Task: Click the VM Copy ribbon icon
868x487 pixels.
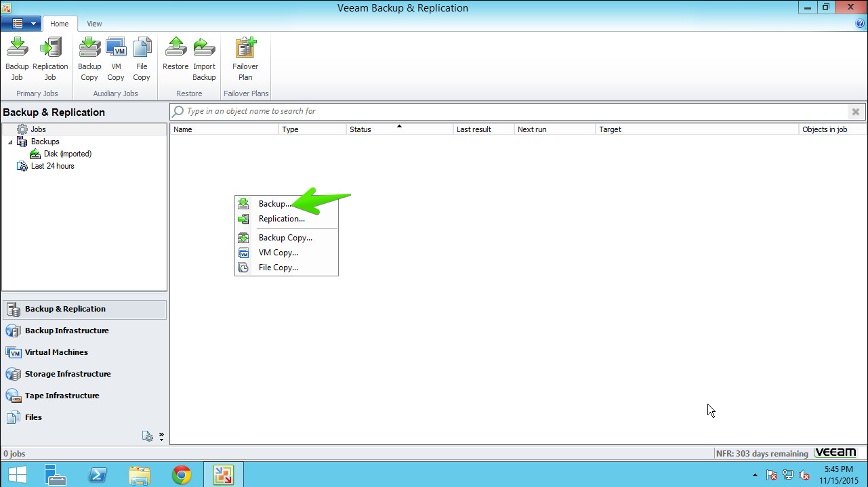Action: [x=116, y=59]
